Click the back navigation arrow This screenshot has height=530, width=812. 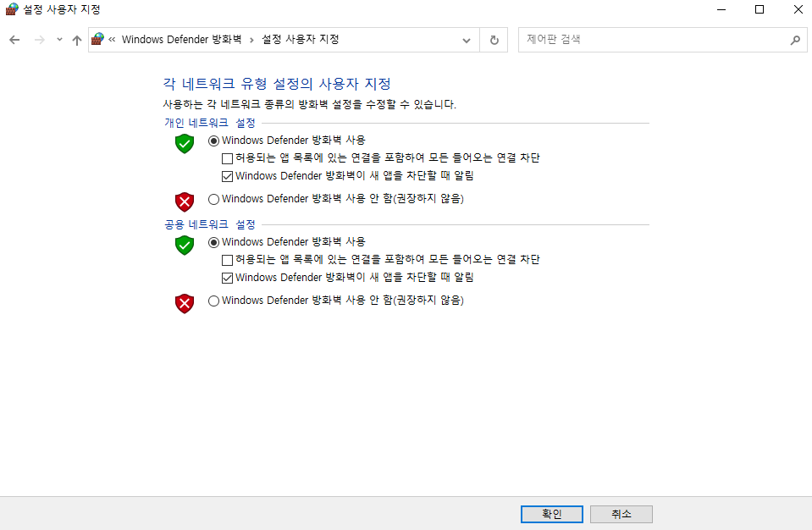click(14, 40)
